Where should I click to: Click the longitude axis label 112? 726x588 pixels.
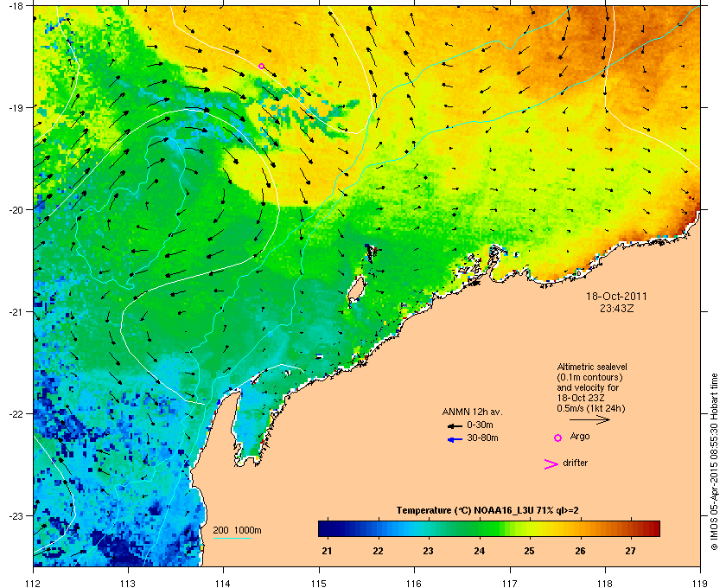point(34,583)
